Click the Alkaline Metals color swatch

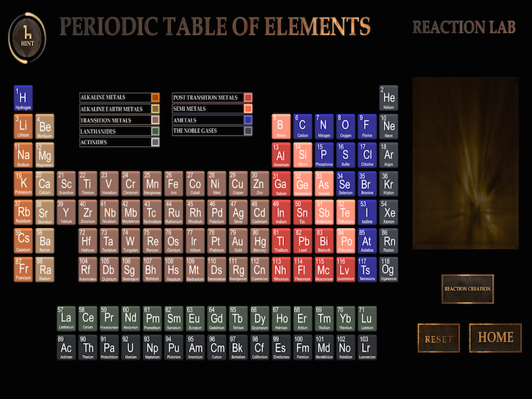(x=155, y=98)
